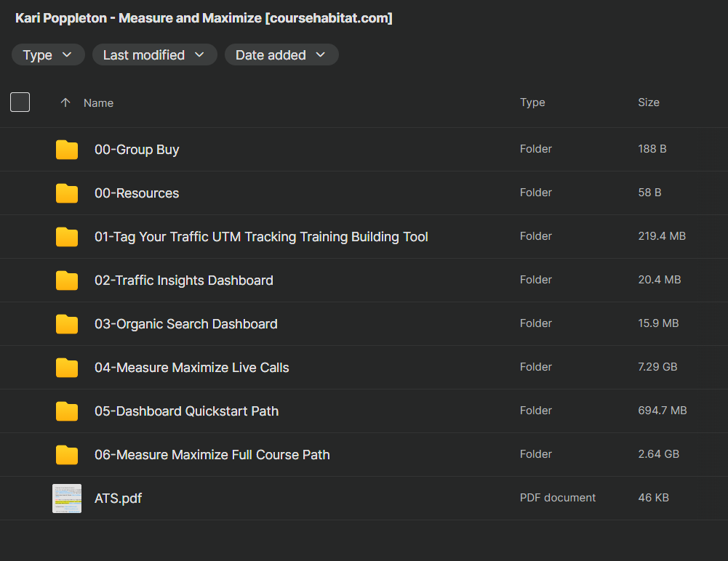Tick the select-all checkbox in header
728x561 pixels.
tap(20, 102)
